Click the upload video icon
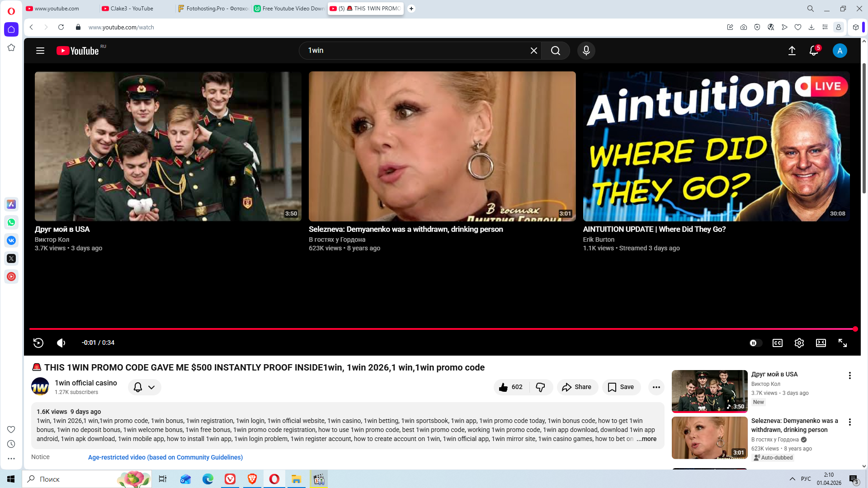 pyautogui.click(x=792, y=51)
